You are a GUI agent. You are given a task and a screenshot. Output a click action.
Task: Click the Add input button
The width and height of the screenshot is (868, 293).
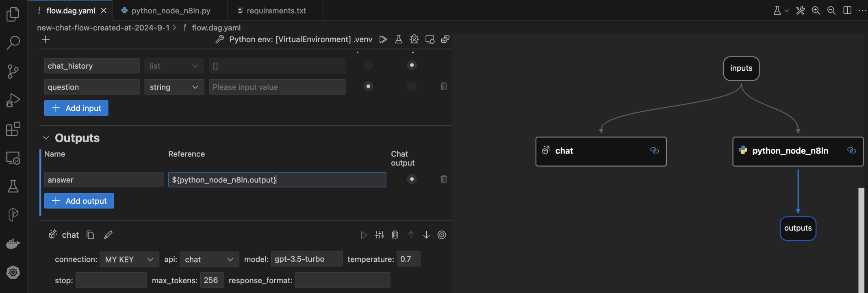(76, 108)
